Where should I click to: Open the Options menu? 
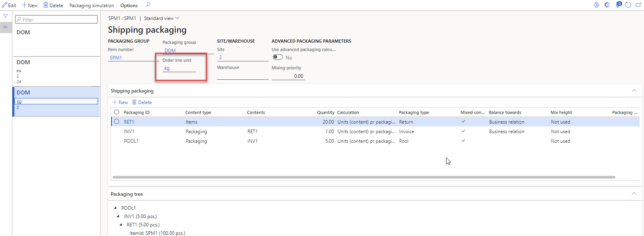(x=129, y=6)
